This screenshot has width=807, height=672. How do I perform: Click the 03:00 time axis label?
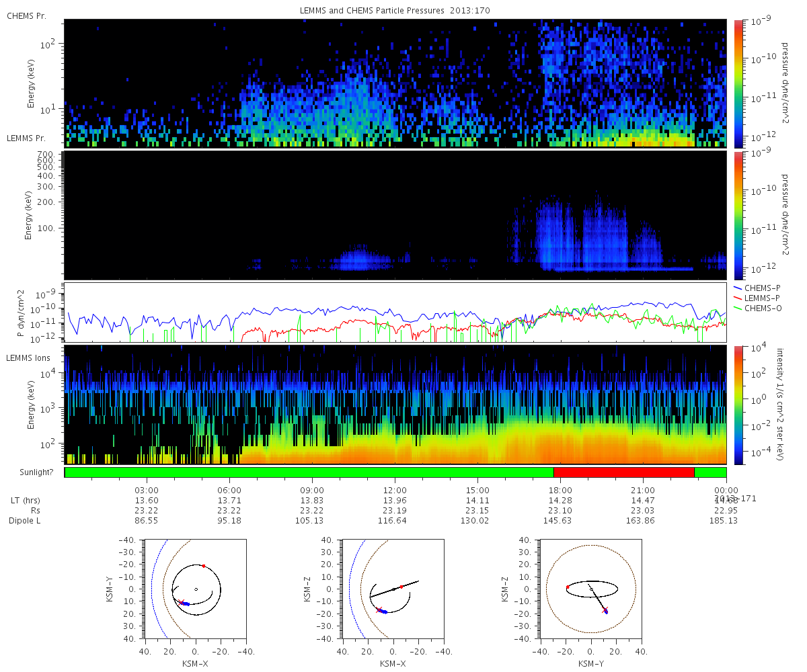click(147, 490)
